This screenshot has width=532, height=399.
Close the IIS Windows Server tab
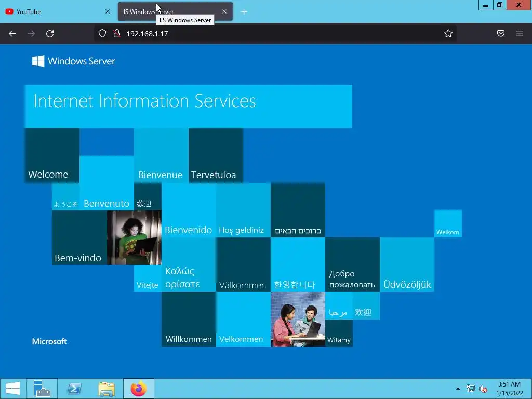pos(224,11)
